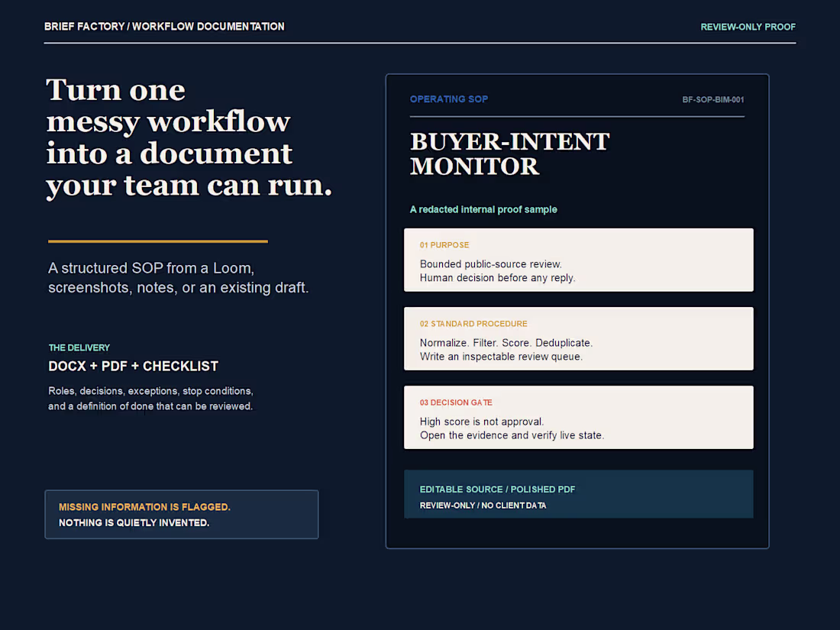Image resolution: width=840 pixels, height=630 pixels.
Task: Click the 'NOTHING IS QUIETLY INVENTED.' line
Action: point(134,523)
